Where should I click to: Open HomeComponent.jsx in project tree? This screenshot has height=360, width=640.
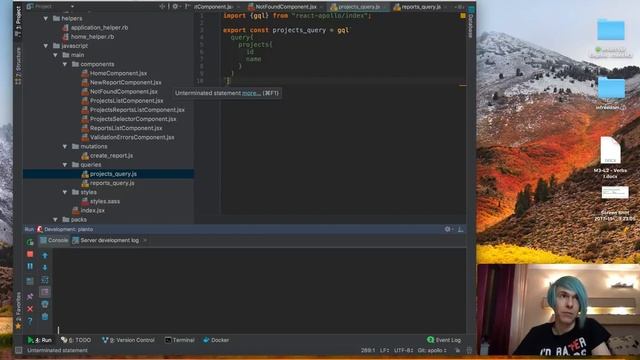click(x=118, y=73)
